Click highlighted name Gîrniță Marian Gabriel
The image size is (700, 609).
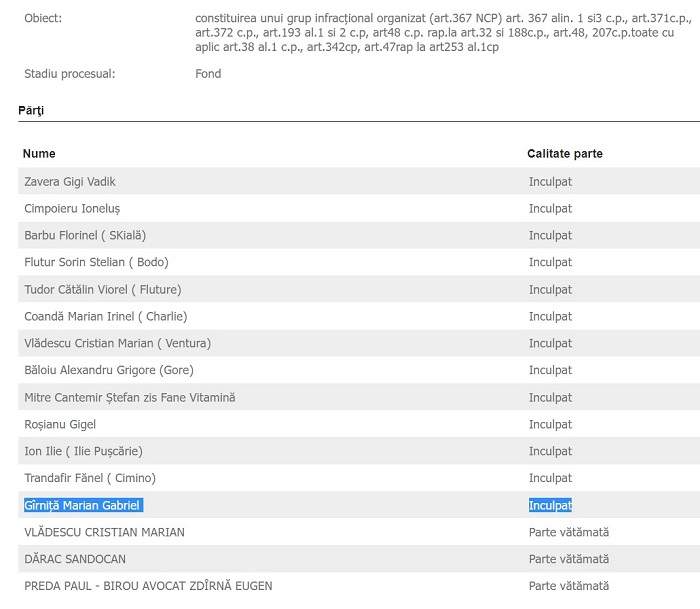point(82,506)
